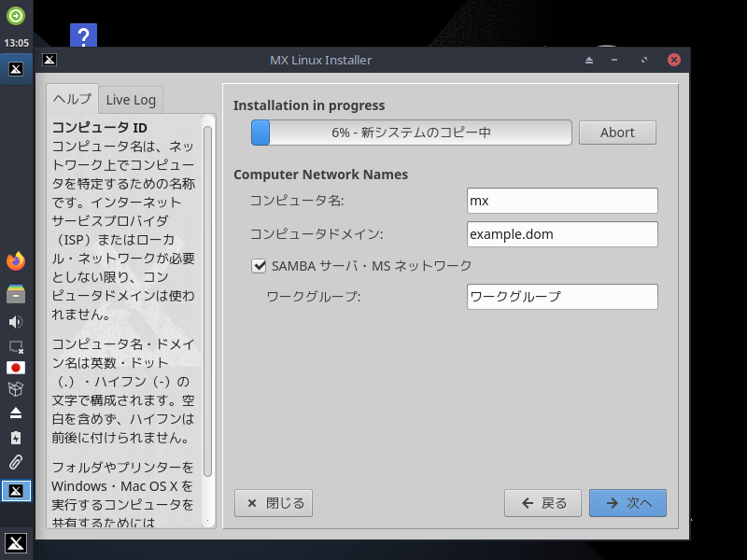Proceed with the 次へ button
The image size is (747, 560).
click(627, 503)
